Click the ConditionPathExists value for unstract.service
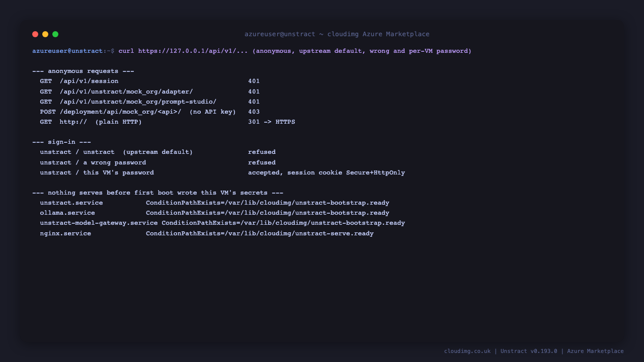 coord(268,203)
